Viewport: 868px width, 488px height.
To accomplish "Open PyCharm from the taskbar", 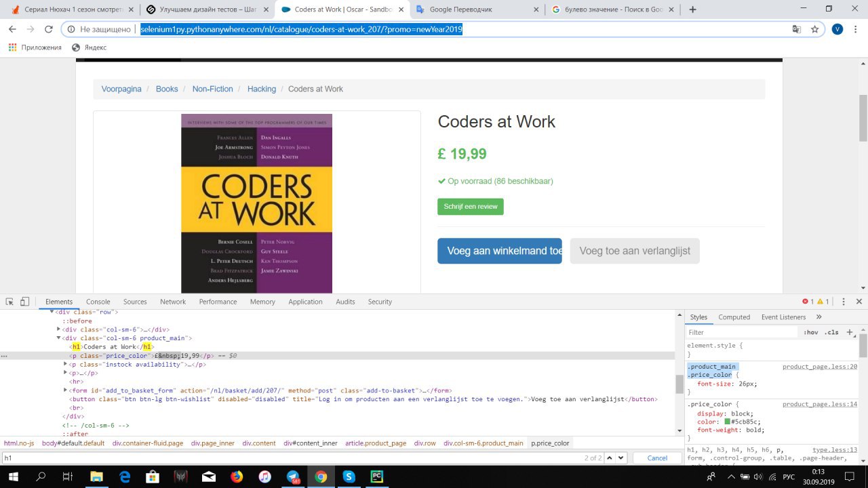I will (376, 476).
